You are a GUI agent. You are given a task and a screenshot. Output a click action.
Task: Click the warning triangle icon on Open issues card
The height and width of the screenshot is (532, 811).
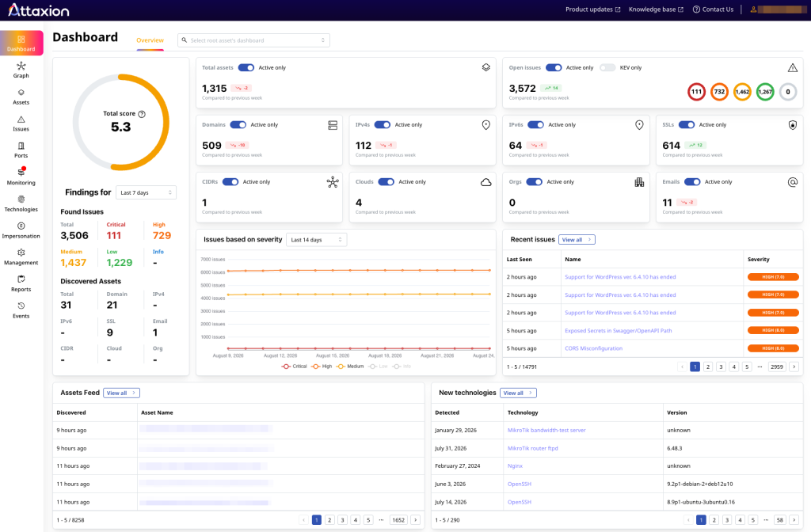coord(792,67)
